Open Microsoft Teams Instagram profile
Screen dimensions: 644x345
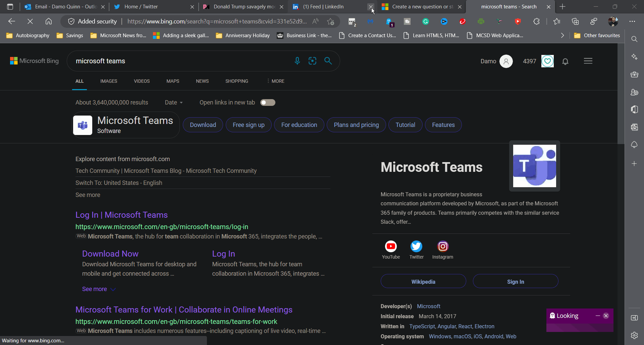[x=443, y=250]
